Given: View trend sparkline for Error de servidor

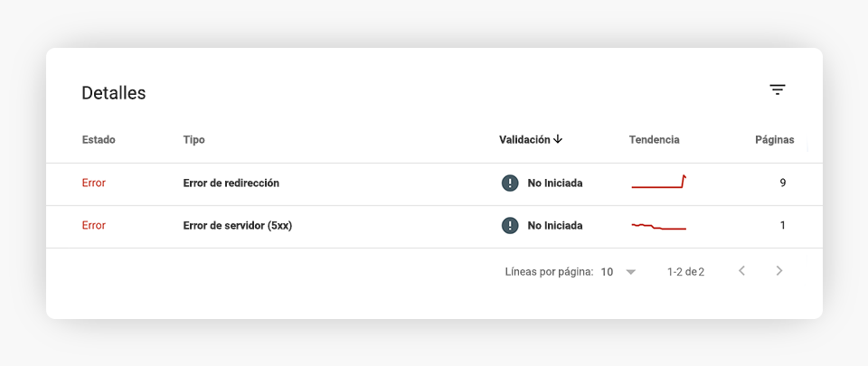Looking at the screenshot, I should pyautogui.click(x=659, y=226).
